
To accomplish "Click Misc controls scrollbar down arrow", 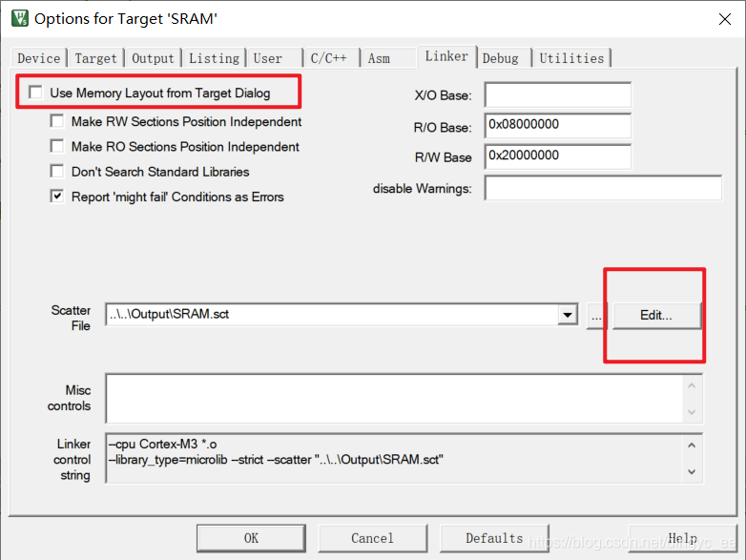I will click(692, 412).
